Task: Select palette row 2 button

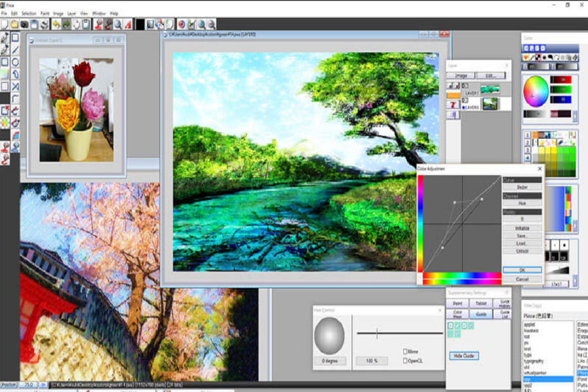Action: tap(527, 143)
